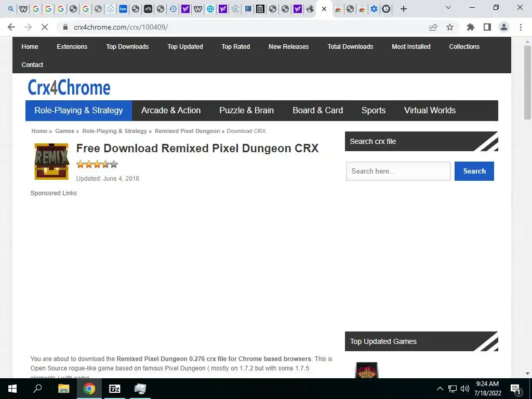View site information via lock icon

pyautogui.click(x=65, y=27)
